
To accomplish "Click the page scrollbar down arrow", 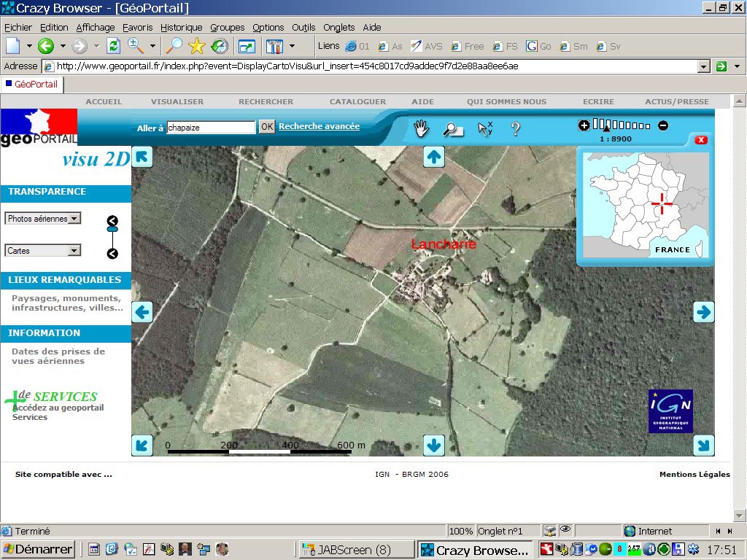I will [x=739, y=516].
